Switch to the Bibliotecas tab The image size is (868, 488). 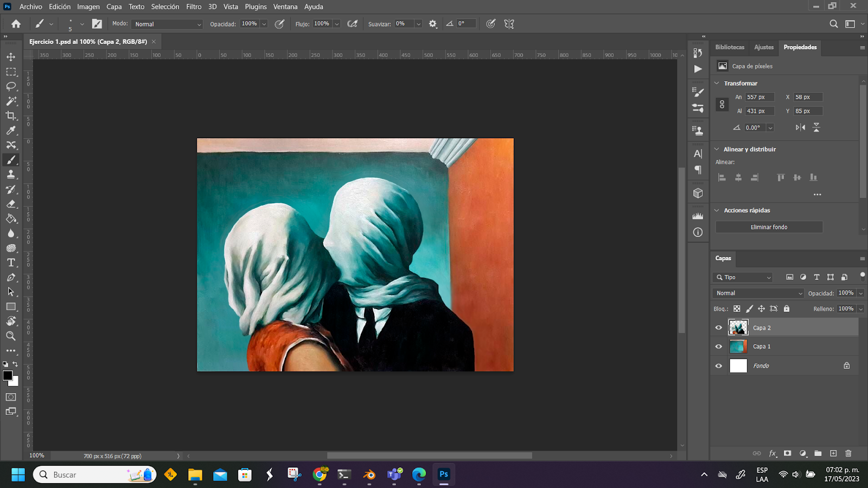click(x=730, y=47)
